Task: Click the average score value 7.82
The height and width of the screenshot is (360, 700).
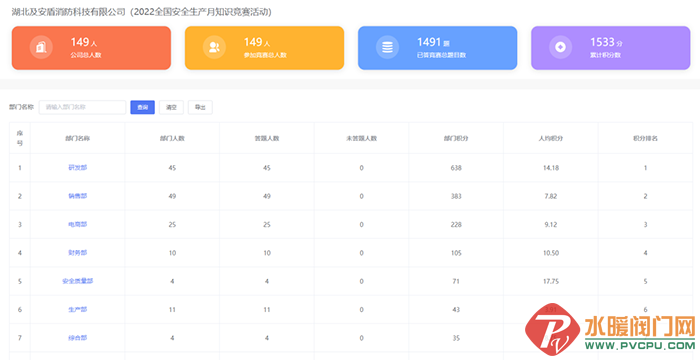Action: coord(551,196)
